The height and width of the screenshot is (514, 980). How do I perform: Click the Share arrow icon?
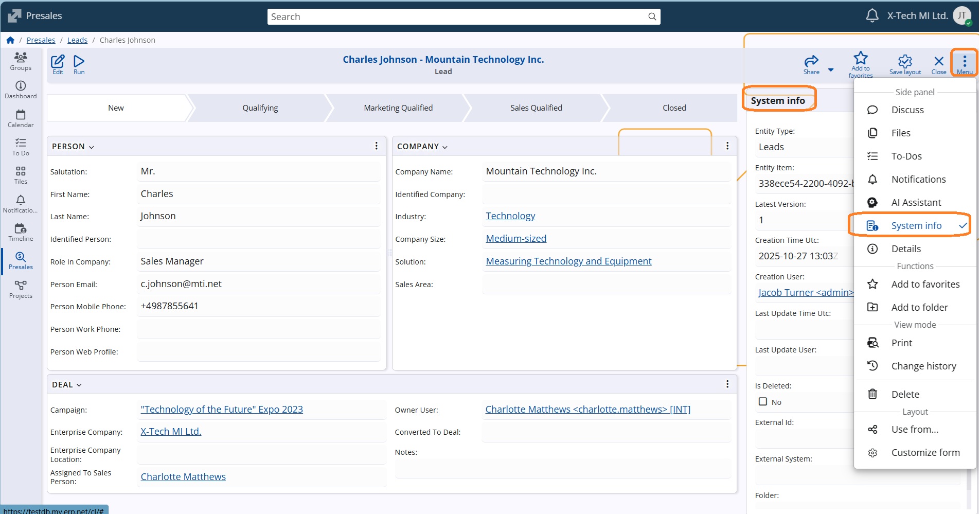tap(811, 62)
